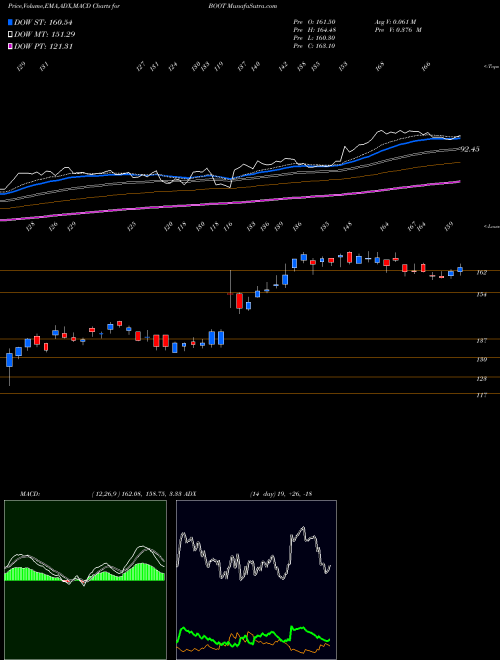
Task: Click the chart title starting Price,Volume,EMA
Action: pyautogui.click(x=63, y=6)
